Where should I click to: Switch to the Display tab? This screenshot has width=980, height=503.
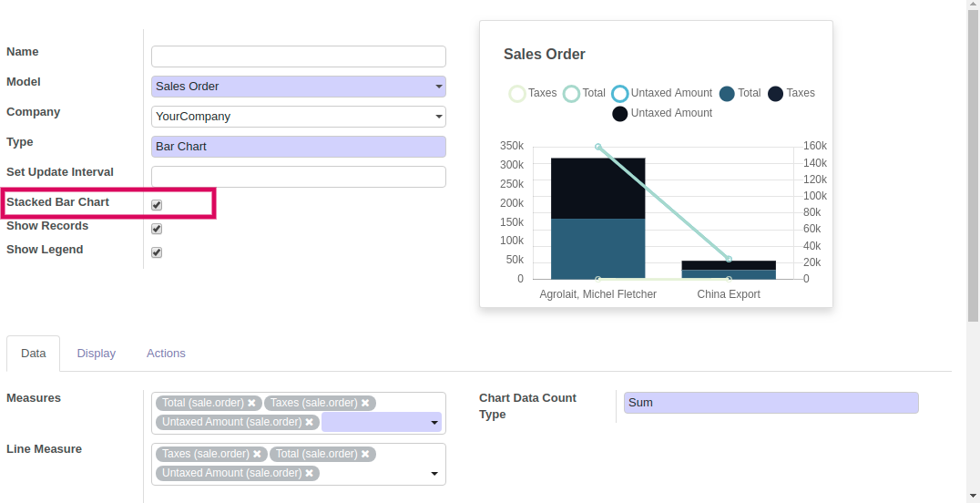click(97, 354)
